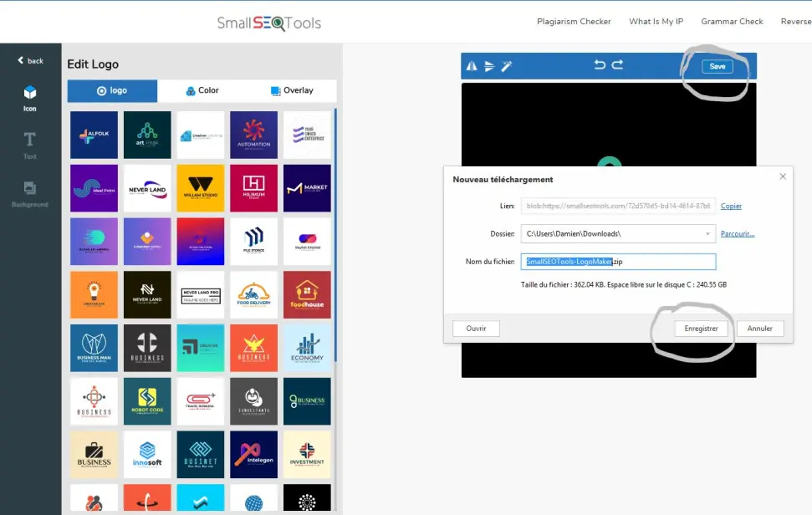
Task: Go back using the back arrow
Action: point(31,60)
